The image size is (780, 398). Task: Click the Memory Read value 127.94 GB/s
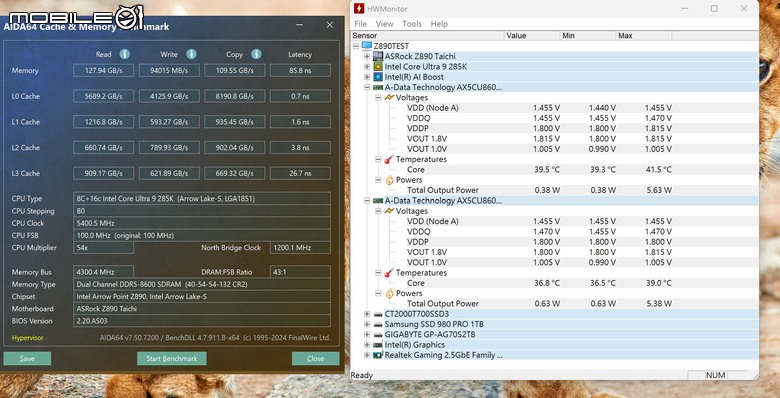click(x=103, y=71)
